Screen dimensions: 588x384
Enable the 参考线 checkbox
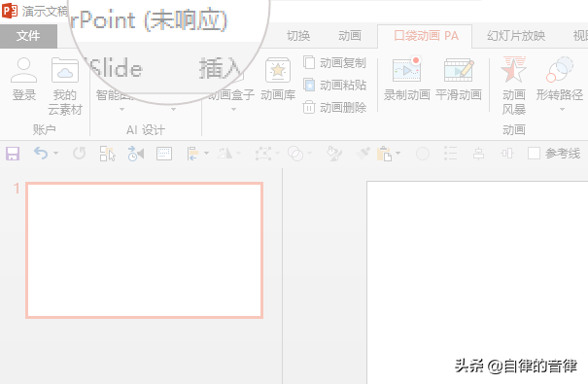[534, 154]
